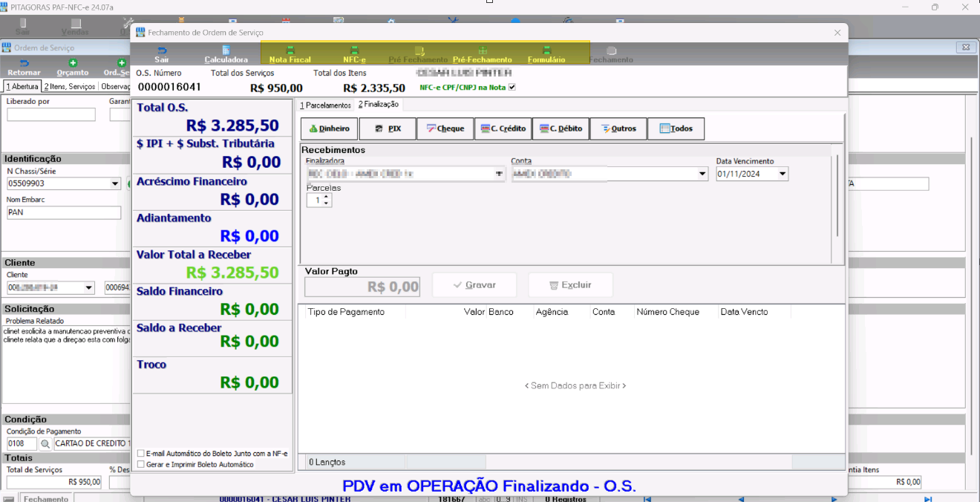Check Gerar e Imprimir Boleto Automático
The height and width of the screenshot is (502, 980).
(x=141, y=464)
